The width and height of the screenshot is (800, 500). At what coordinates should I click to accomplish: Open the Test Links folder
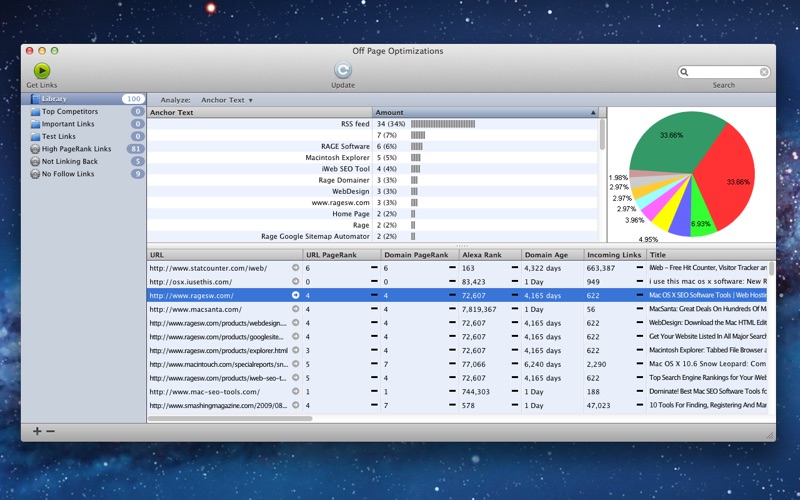(84, 136)
